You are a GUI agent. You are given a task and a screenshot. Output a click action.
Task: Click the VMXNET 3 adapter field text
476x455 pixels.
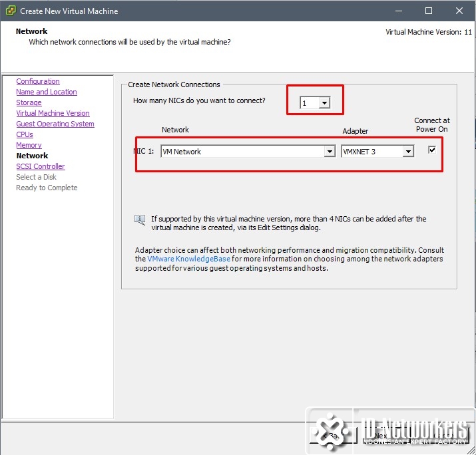click(x=359, y=152)
